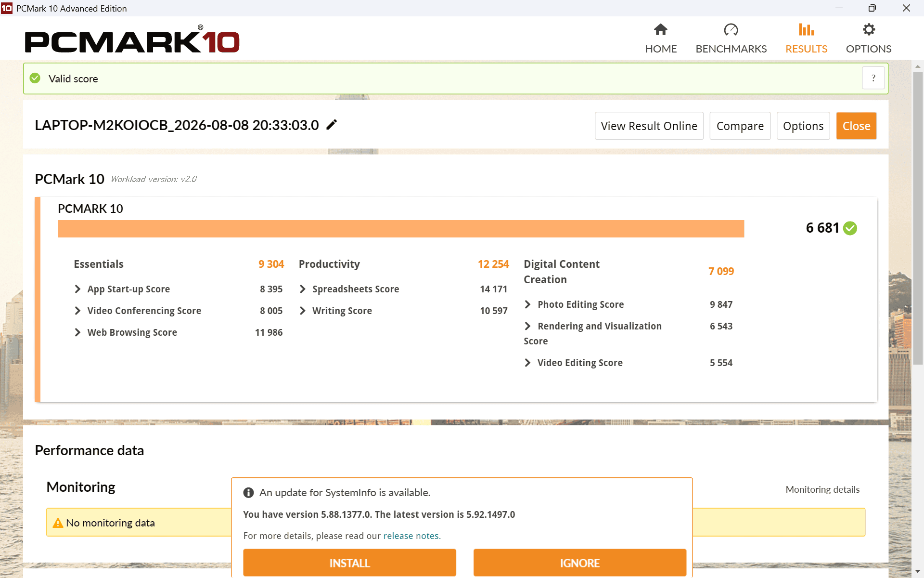Click the No monitoring data message
924x578 pixels.
click(x=110, y=523)
